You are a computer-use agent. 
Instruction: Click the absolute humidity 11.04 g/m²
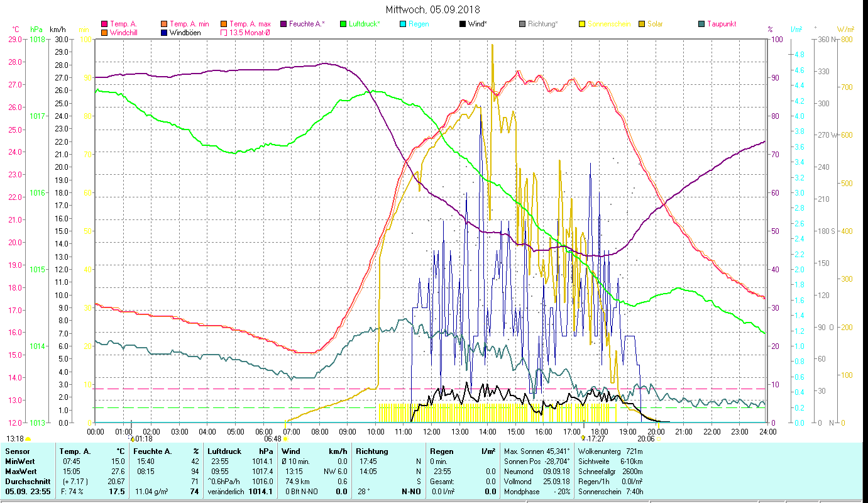click(153, 492)
